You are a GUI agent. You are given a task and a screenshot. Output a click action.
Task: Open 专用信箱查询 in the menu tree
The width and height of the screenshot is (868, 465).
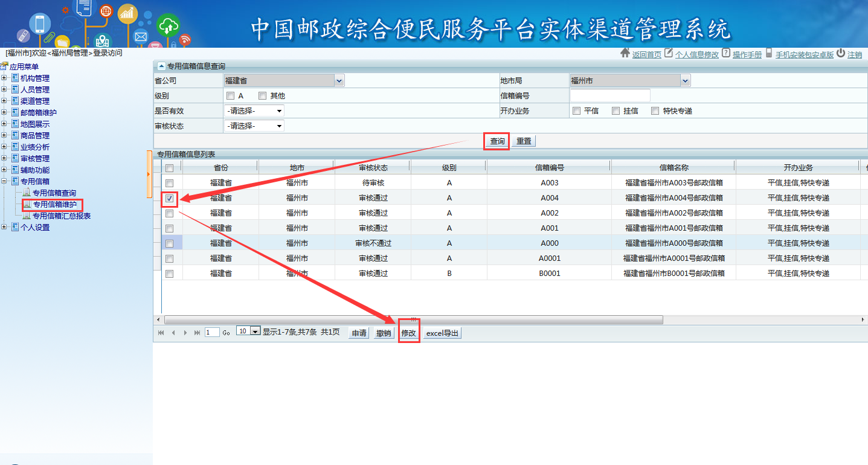coord(54,193)
